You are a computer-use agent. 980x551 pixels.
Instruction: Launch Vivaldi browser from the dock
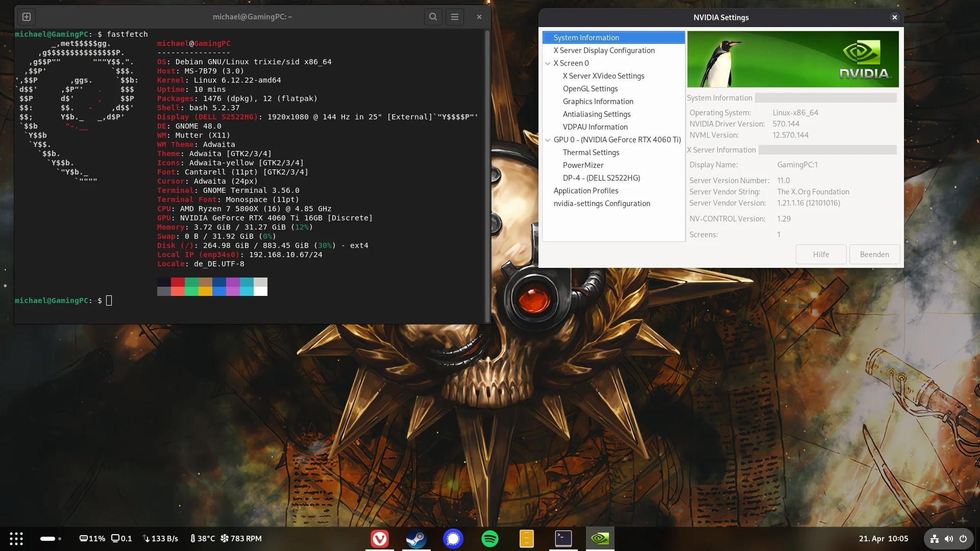click(x=379, y=539)
